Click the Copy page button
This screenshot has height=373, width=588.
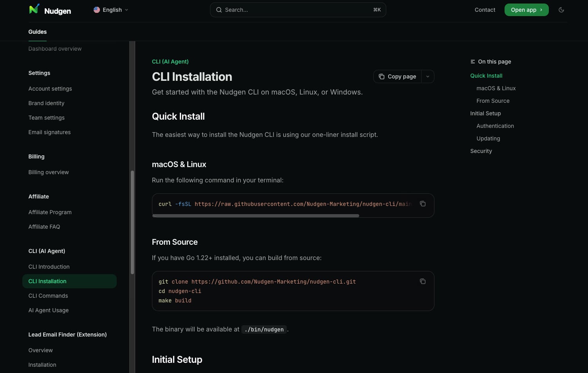tap(398, 76)
